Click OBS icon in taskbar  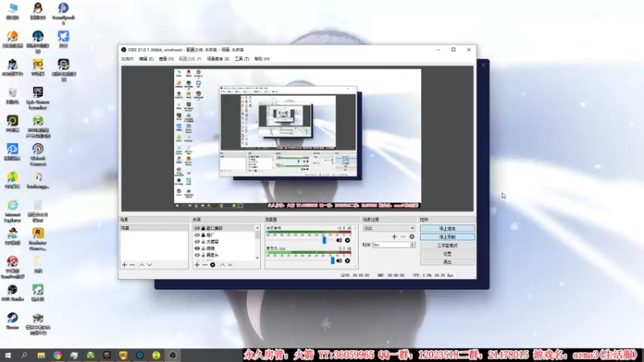click(172, 356)
